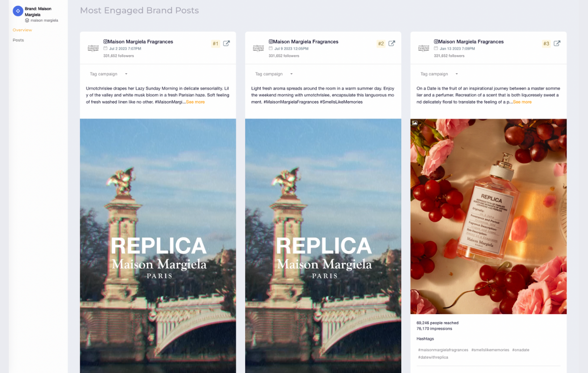Click brand logo avatar on post #2

[x=259, y=48]
